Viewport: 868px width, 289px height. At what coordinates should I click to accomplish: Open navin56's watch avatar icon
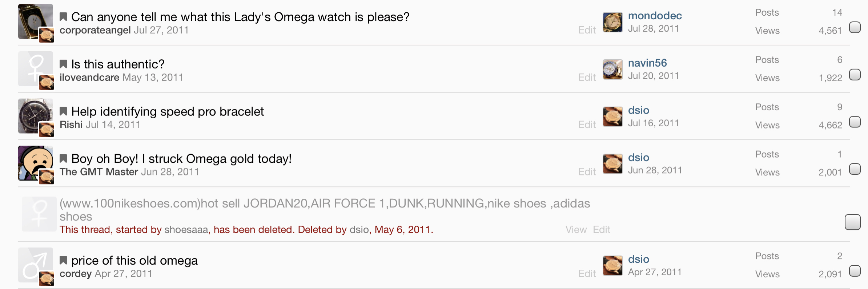click(612, 70)
